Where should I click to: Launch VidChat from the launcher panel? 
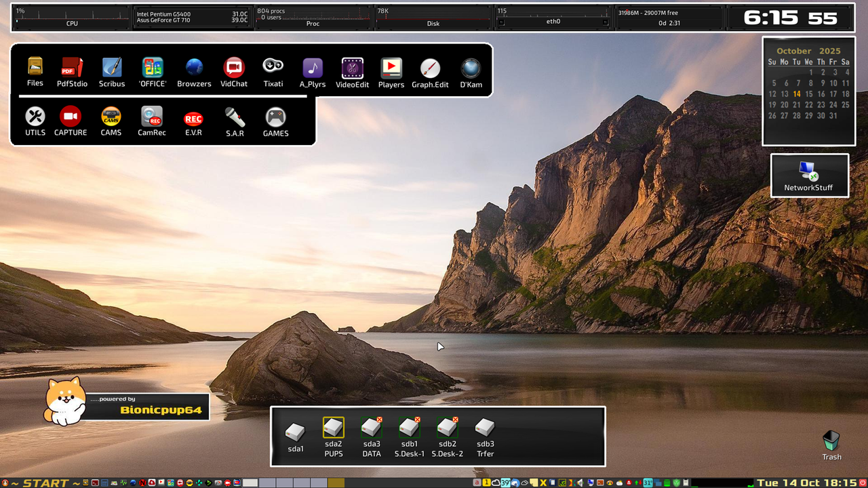[234, 66]
